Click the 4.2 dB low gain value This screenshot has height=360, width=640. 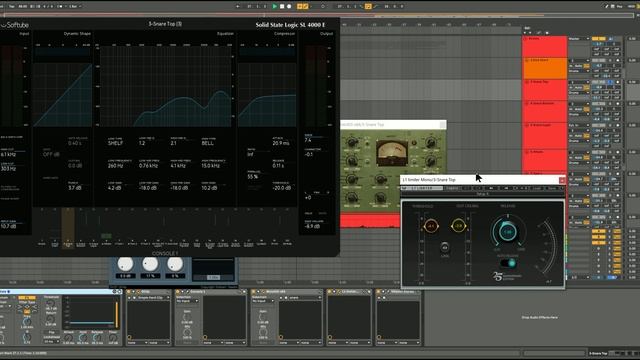click(115, 188)
